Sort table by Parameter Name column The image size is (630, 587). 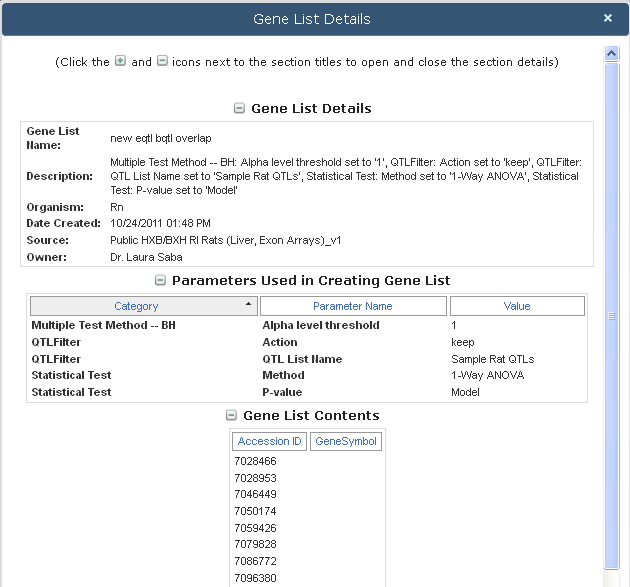(x=353, y=306)
